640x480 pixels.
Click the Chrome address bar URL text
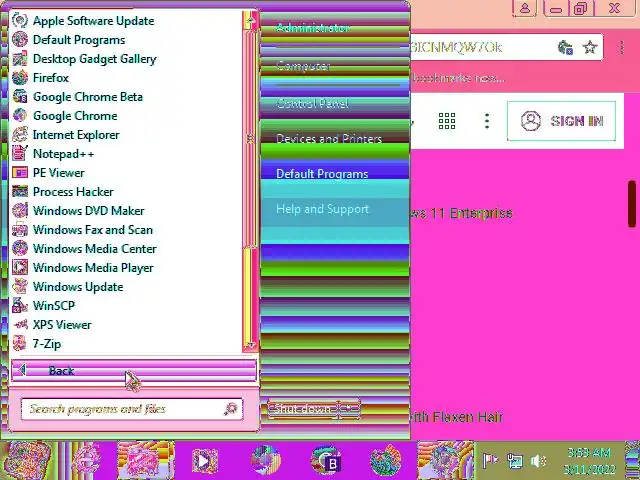[456, 47]
